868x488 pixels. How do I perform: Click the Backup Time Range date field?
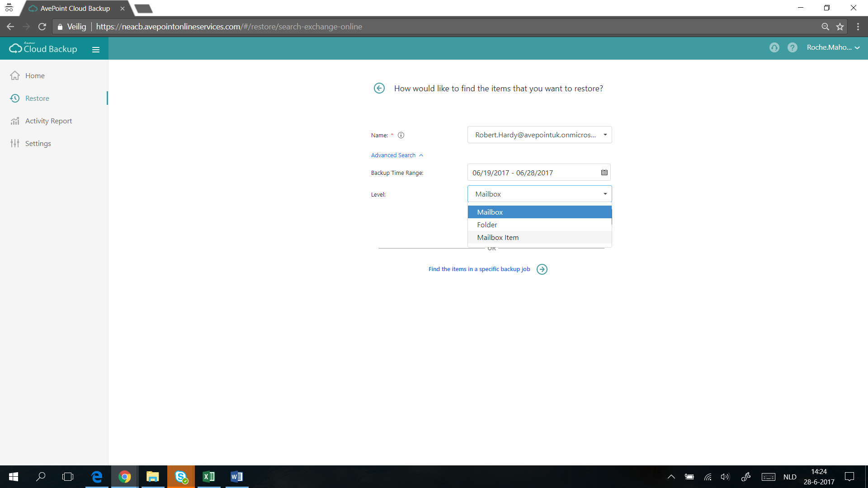point(538,173)
